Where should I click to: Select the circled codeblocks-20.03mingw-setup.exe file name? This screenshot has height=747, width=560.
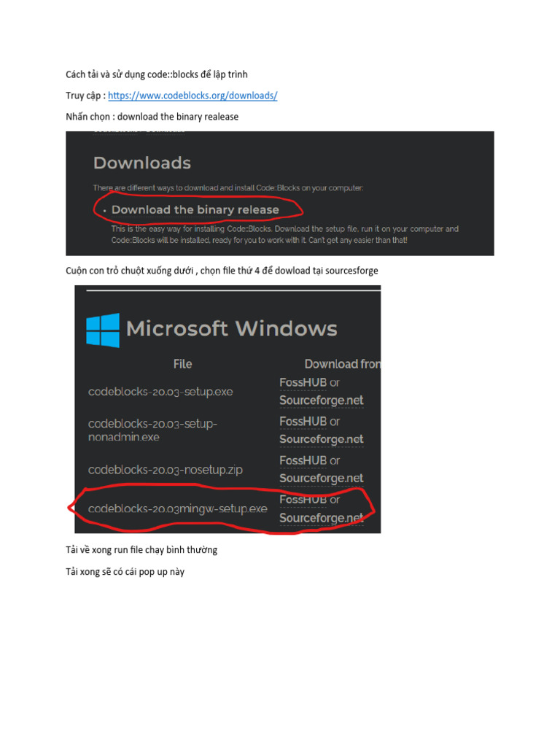click(x=178, y=508)
